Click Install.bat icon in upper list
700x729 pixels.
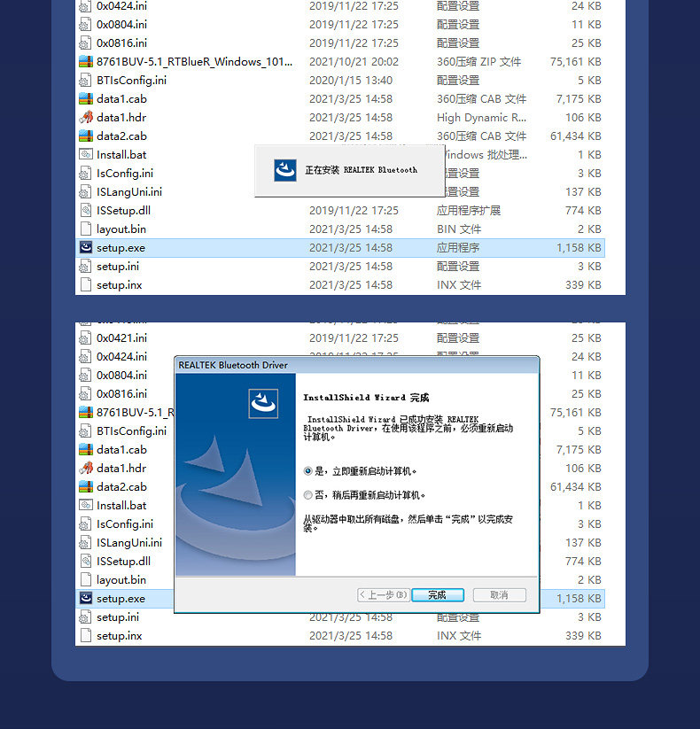86,154
